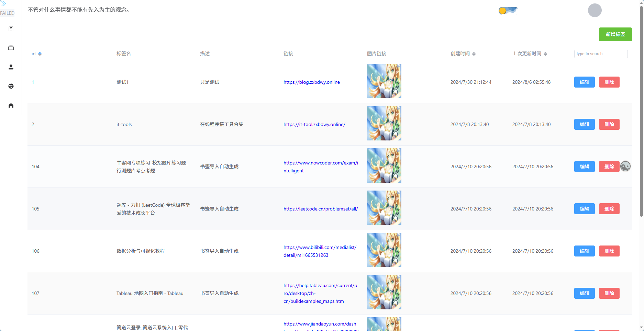Click the 图片链接 column header
This screenshot has width=644, height=331.
click(x=377, y=54)
